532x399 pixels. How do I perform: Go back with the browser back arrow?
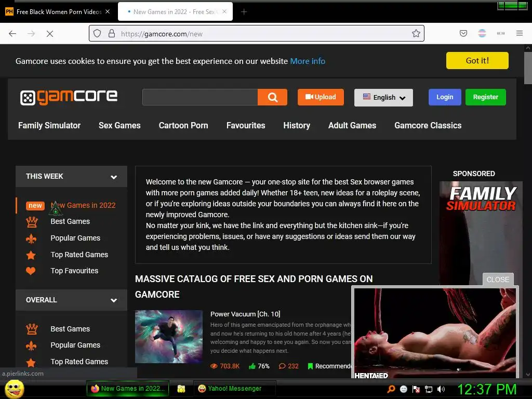click(x=12, y=34)
